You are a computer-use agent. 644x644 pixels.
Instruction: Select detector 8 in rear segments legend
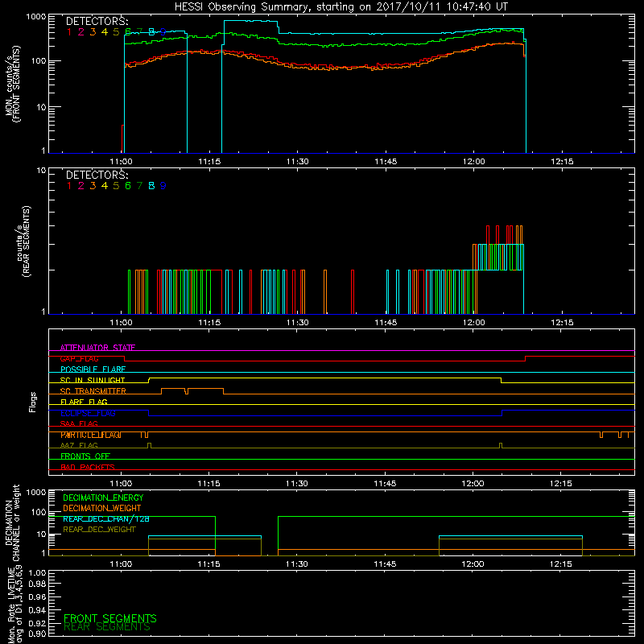tap(151, 186)
